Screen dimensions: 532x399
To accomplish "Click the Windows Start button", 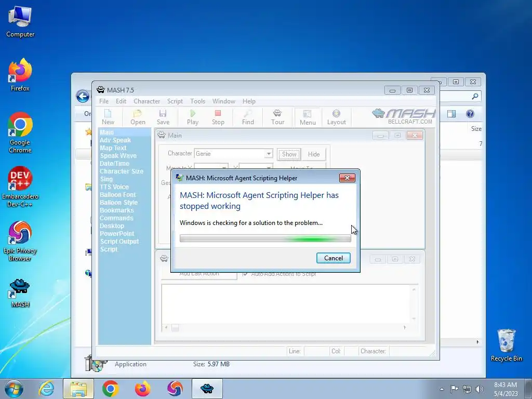I will [x=14, y=389].
